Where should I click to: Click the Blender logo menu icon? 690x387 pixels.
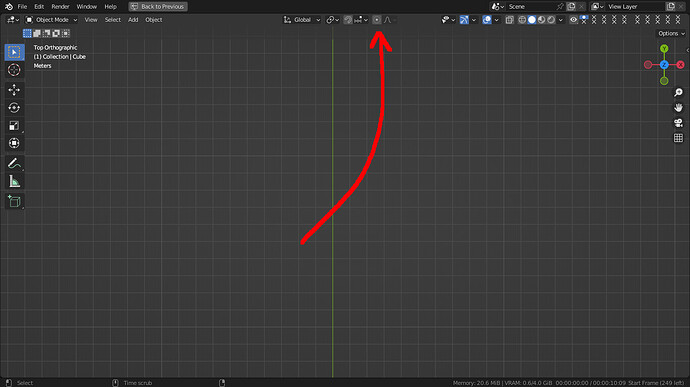coord(9,7)
